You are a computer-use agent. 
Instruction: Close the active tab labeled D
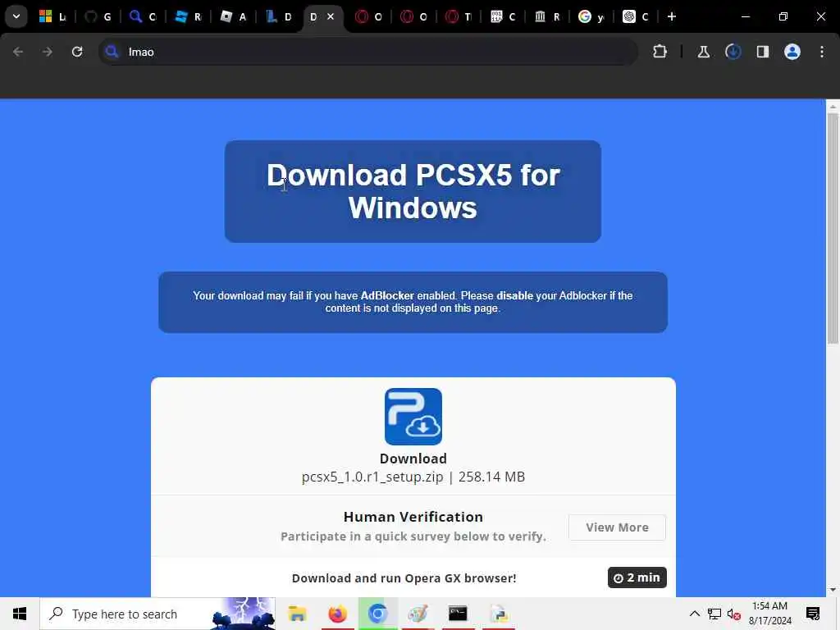[331, 16]
